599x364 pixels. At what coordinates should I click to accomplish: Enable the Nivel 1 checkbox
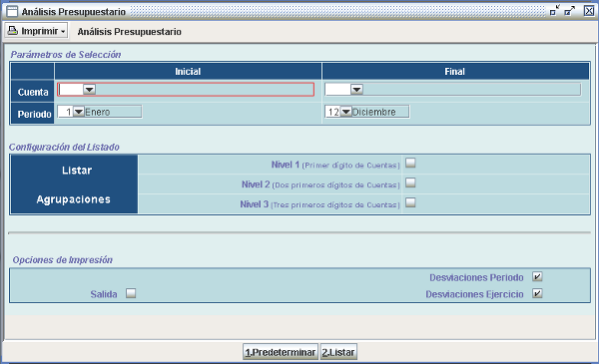(x=410, y=163)
